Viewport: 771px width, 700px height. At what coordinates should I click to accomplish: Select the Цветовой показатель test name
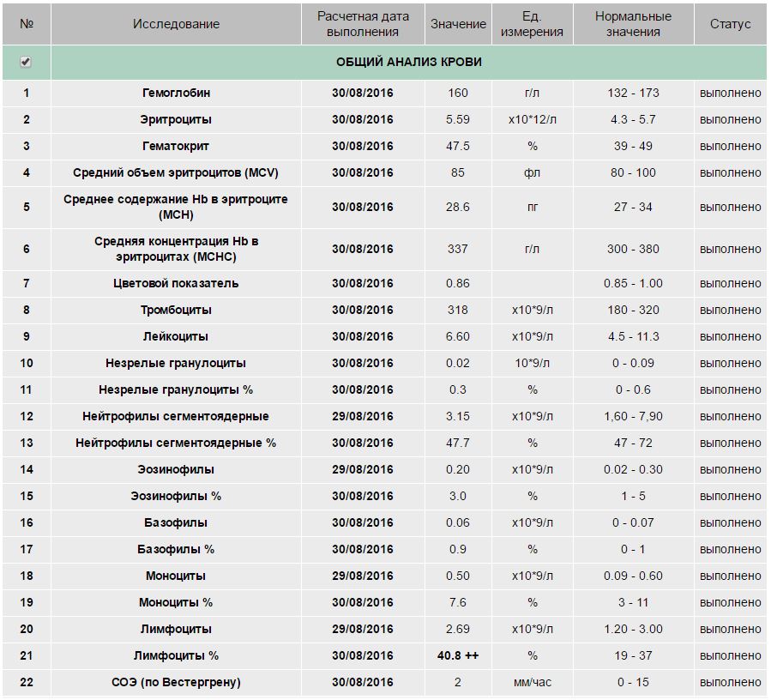click(176, 283)
